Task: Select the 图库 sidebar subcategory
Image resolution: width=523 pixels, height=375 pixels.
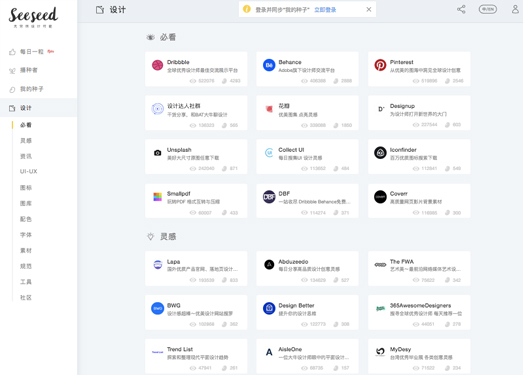Action: (26, 203)
